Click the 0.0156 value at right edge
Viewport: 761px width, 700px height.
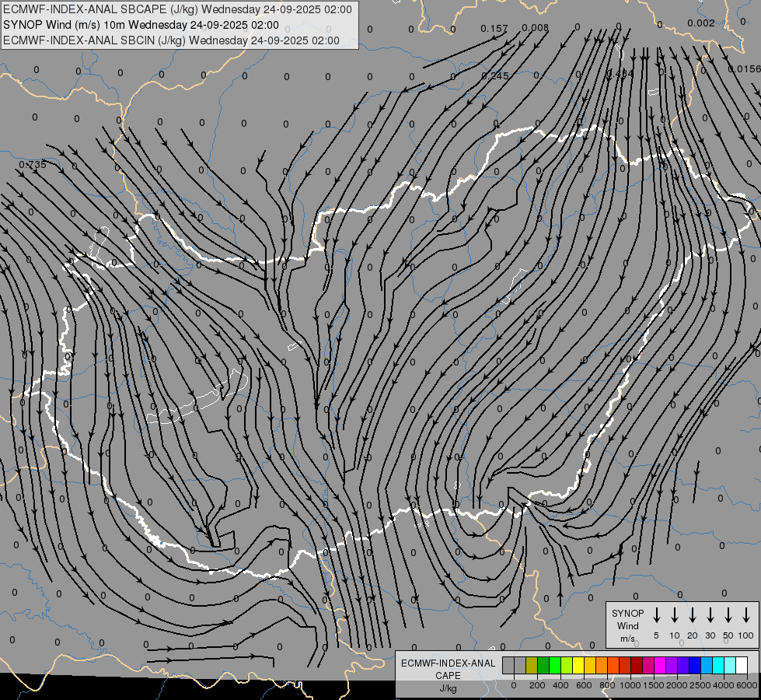coord(745,69)
